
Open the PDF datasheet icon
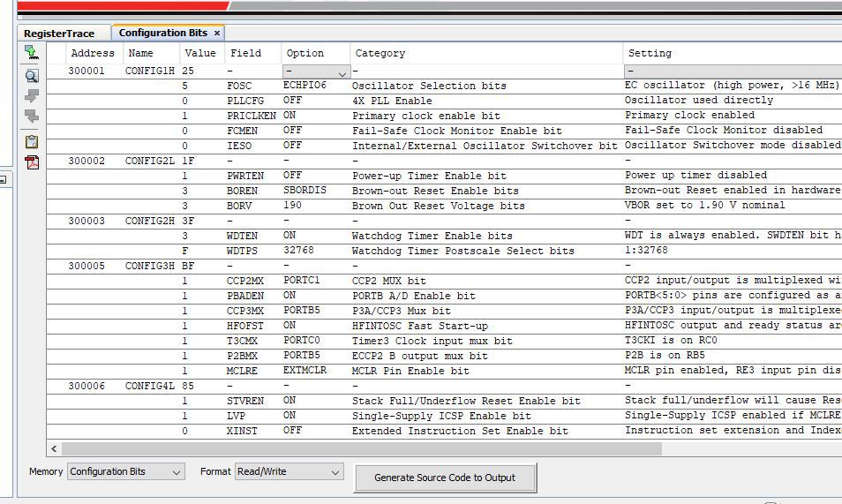tap(32, 162)
